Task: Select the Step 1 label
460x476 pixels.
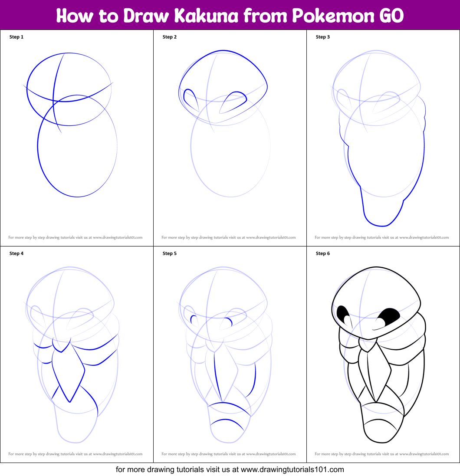Action: (16, 37)
